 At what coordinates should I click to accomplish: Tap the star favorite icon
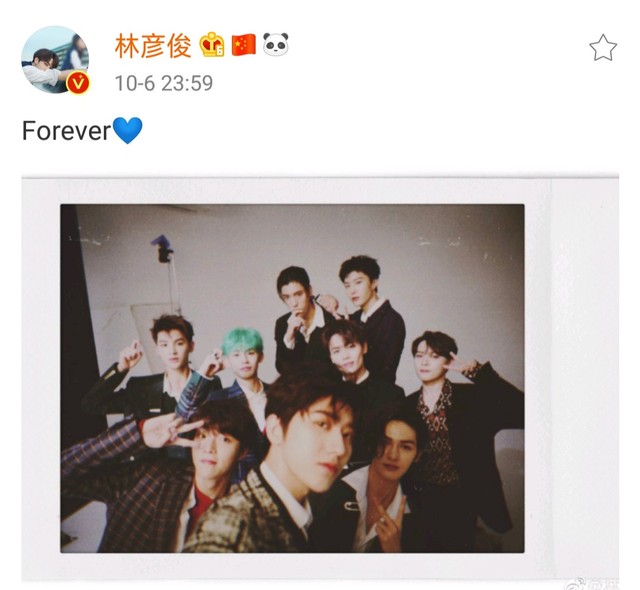pos(603,48)
